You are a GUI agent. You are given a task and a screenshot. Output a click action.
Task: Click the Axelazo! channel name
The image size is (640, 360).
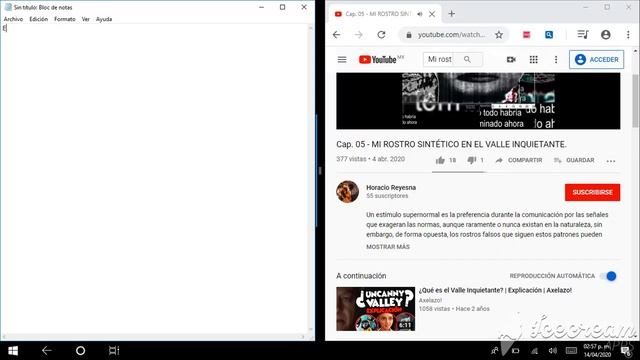pyautogui.click(x=430, y=300)
